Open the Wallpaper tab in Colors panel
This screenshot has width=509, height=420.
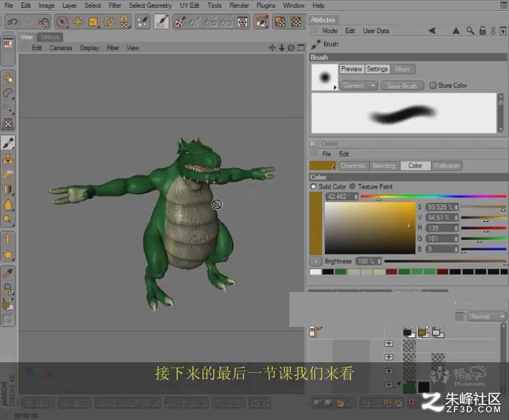[x=446, y=165]
